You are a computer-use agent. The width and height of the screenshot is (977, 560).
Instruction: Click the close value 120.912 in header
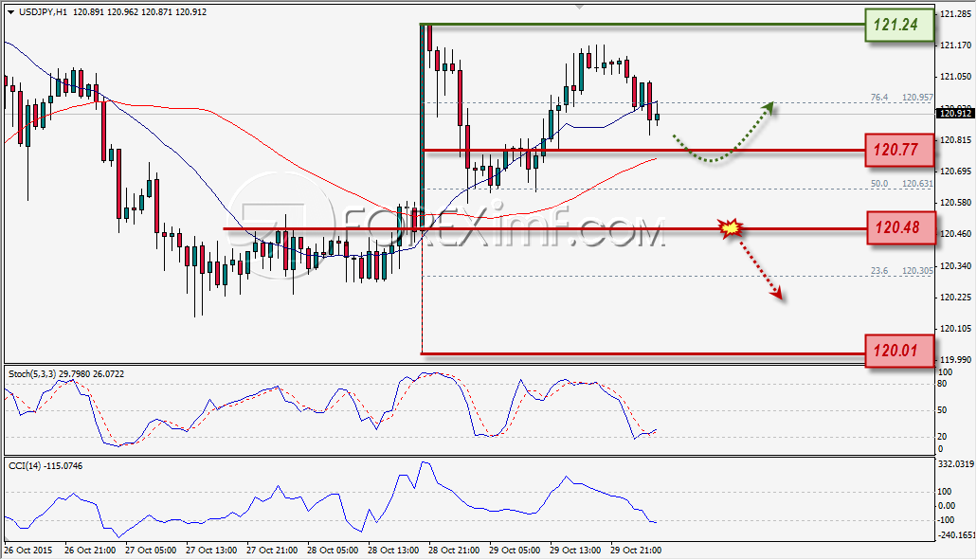pos(190,11)
